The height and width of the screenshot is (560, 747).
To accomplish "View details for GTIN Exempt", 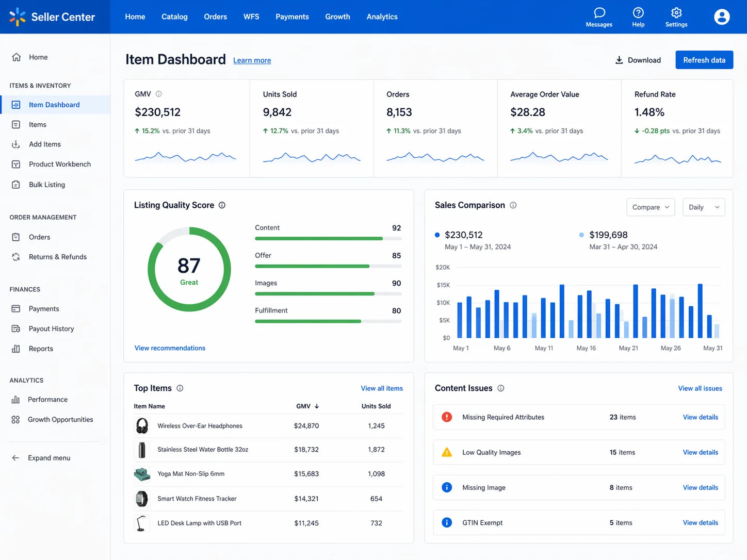I will coord(701,522).
